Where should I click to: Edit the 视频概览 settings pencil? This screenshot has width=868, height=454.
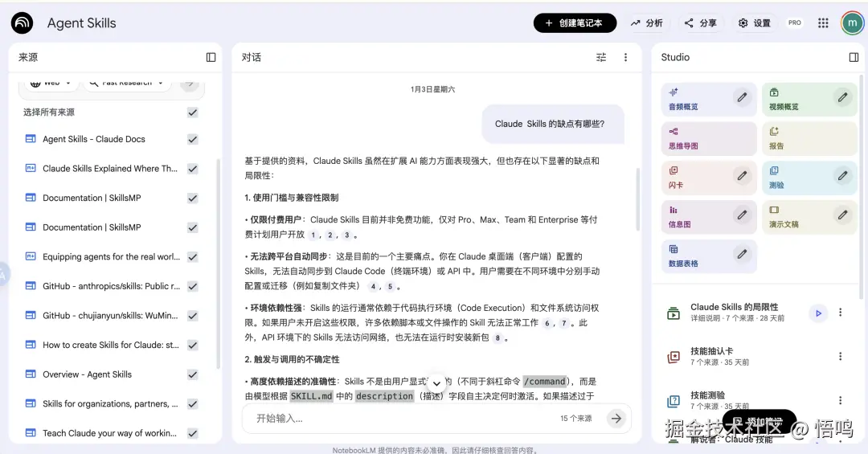coord(842,97)
